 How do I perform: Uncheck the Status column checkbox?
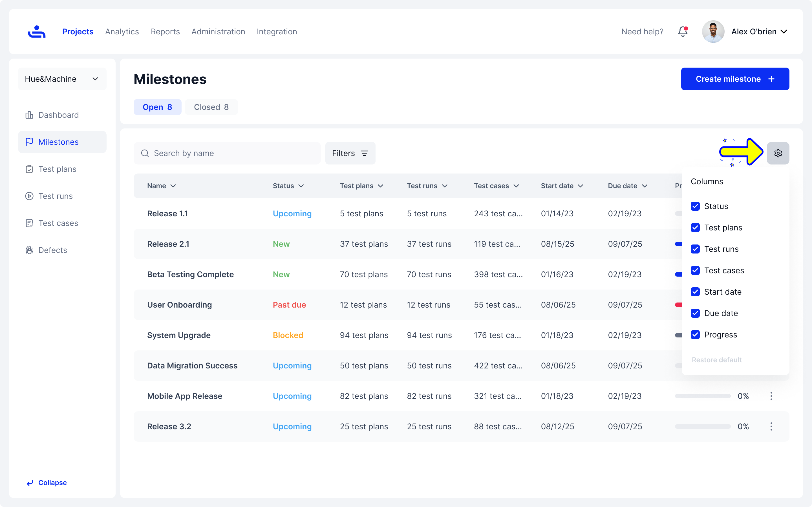[695, 206]
